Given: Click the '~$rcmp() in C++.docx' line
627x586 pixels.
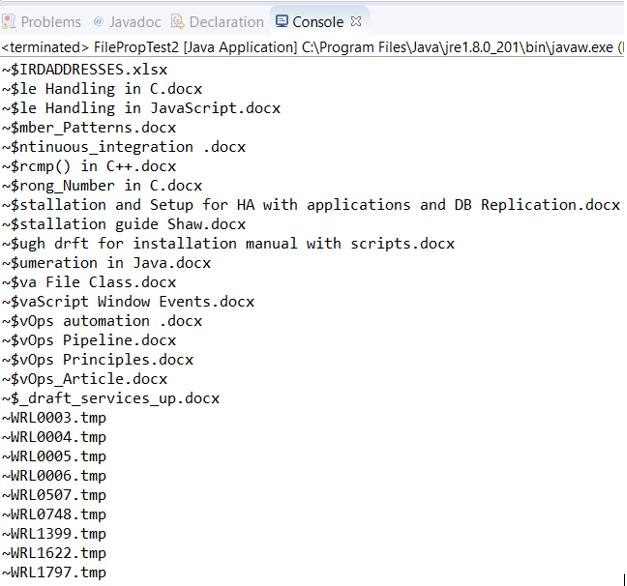Looking at the screenshot, I should 88,166.
